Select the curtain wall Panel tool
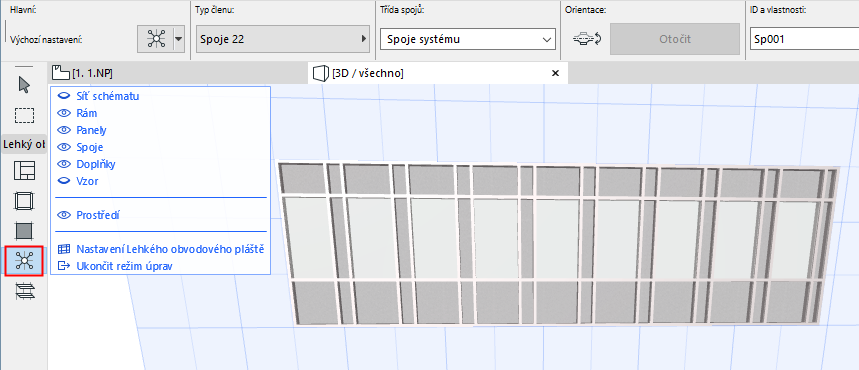859x370 pixels. 24,231
